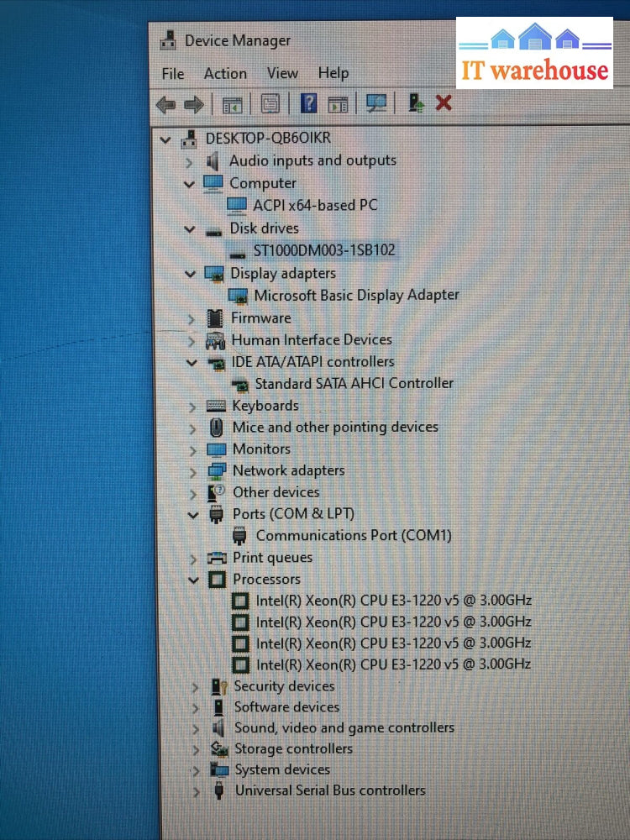Image resolution: width=630 pixels, height=840 pixels.
Task: Click the Update device driver icon
Action: pyautogui.click(x=416, y=103)
